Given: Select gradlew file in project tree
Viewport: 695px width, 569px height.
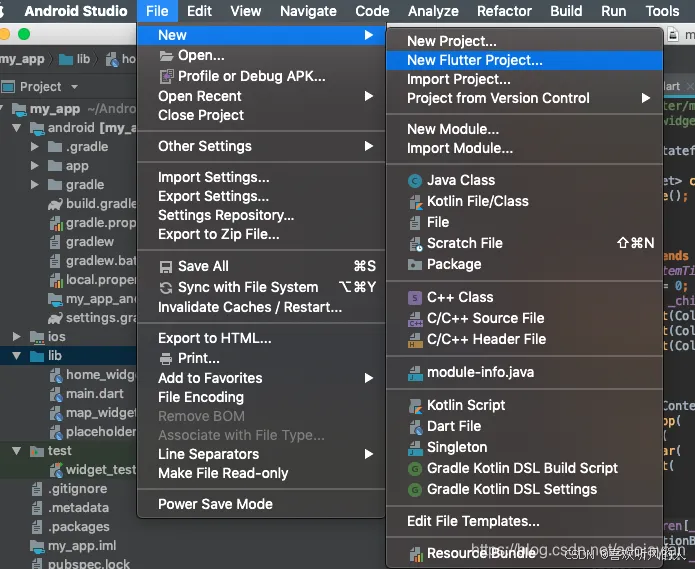Looking at the screenshot, I should pyautogui.click(x=90, y=242).
